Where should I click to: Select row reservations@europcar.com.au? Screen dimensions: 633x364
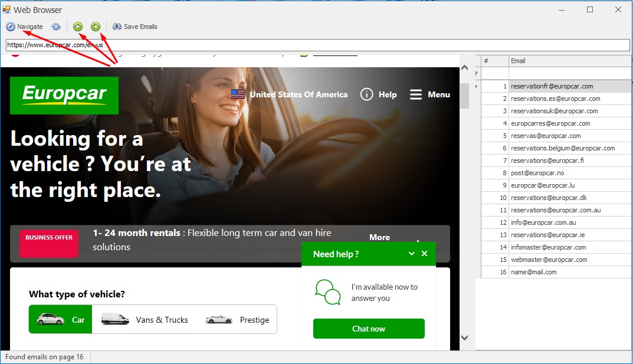coord(556,210)
